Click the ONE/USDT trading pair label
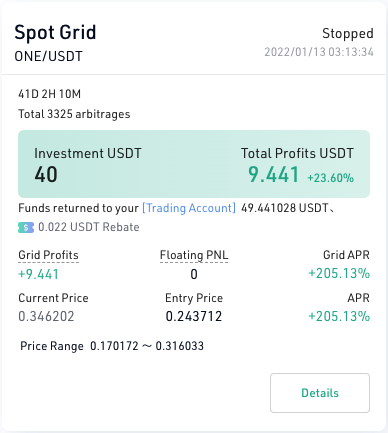Screen dimensions: 388x433 [48, 56]
